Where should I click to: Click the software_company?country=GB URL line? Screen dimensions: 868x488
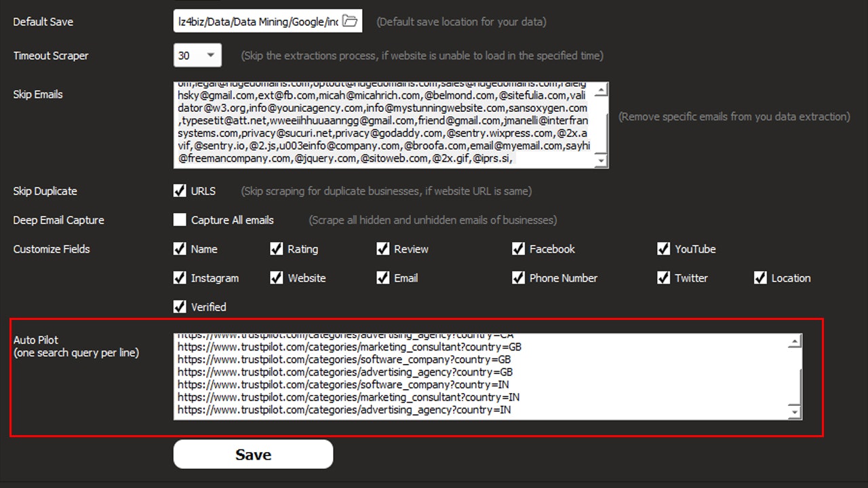[x=344, y=359]
